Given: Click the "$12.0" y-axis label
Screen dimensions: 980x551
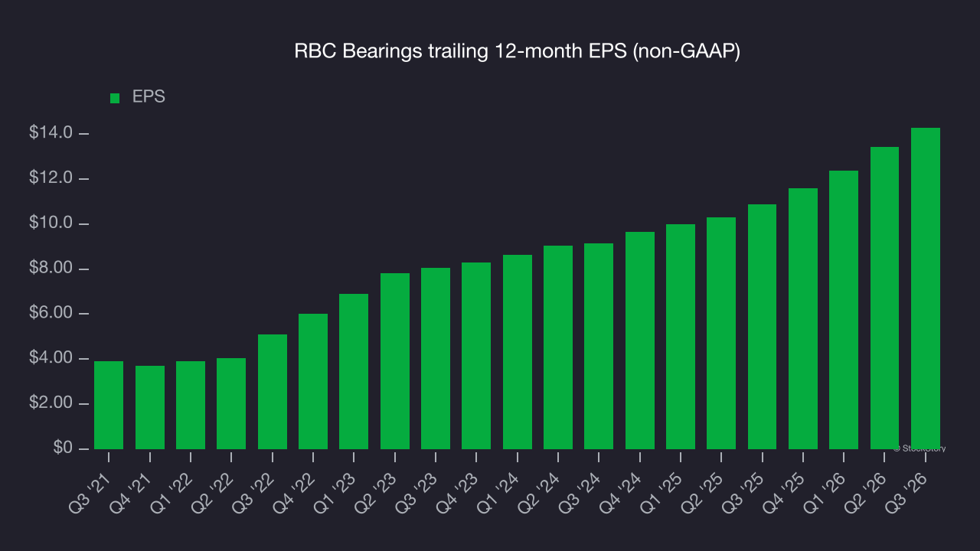Looking at the screenshot, I should [51, 178].
